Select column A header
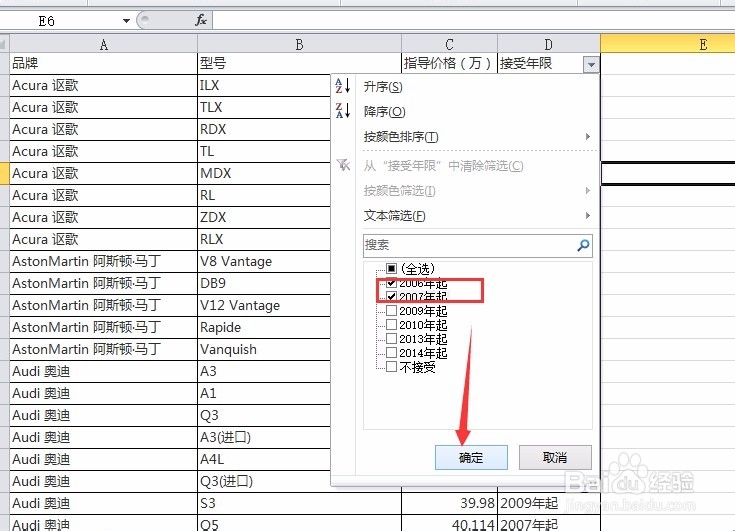 104,45
